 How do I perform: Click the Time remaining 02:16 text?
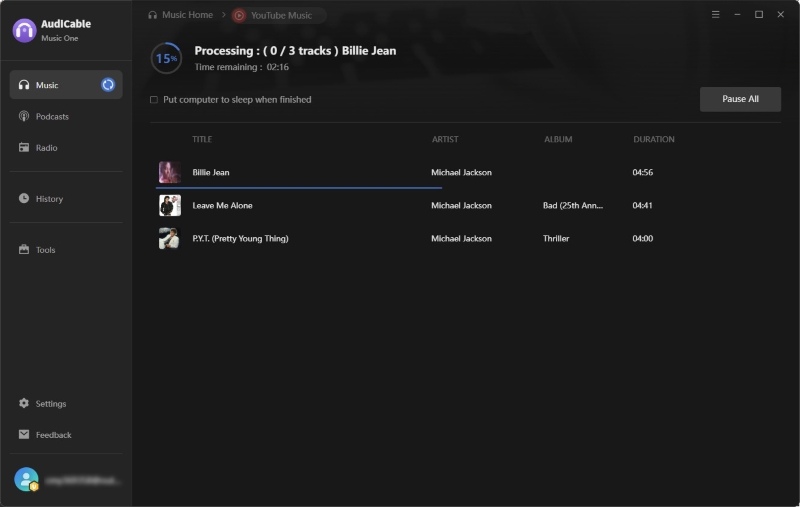click(241, 67)
